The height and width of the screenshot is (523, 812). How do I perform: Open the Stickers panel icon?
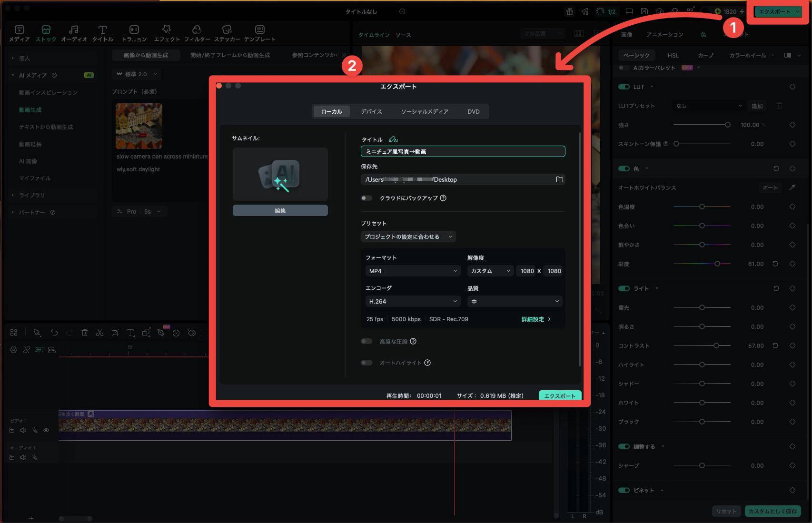[x=227, y=33]
